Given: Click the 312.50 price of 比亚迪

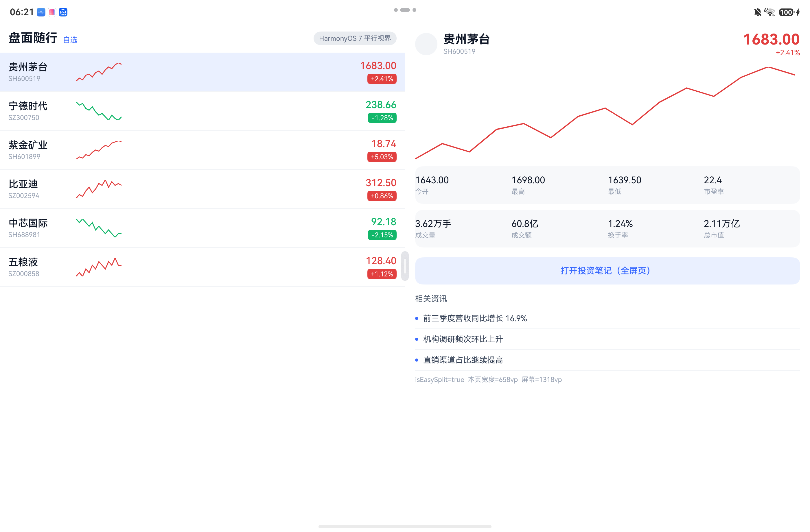Looking at the screenshot, I should pos(381,183).
